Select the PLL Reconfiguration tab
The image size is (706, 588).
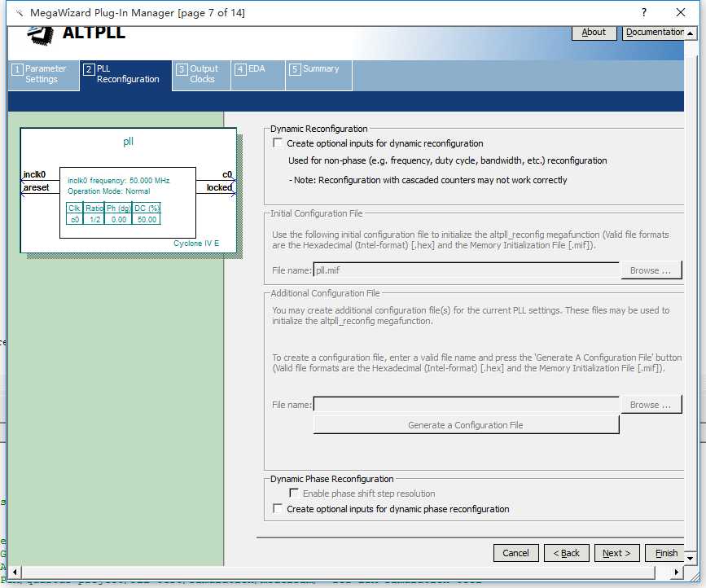click(125, 75)
